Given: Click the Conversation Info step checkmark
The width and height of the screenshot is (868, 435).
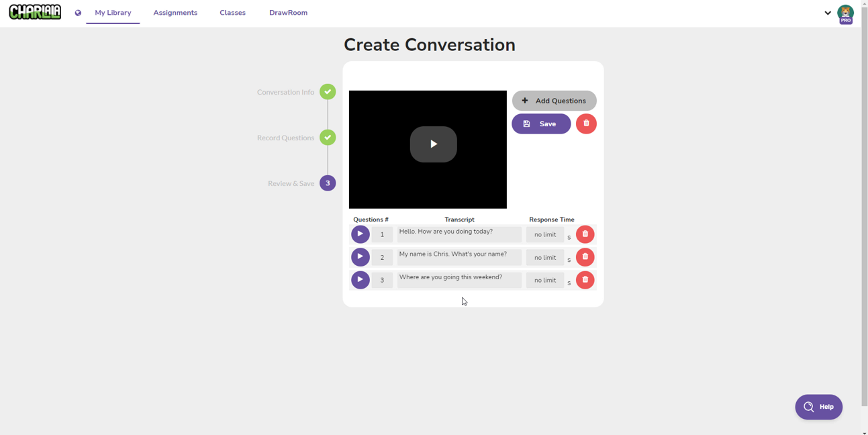Looking at the screenshot, I should [x=328, y=92].
